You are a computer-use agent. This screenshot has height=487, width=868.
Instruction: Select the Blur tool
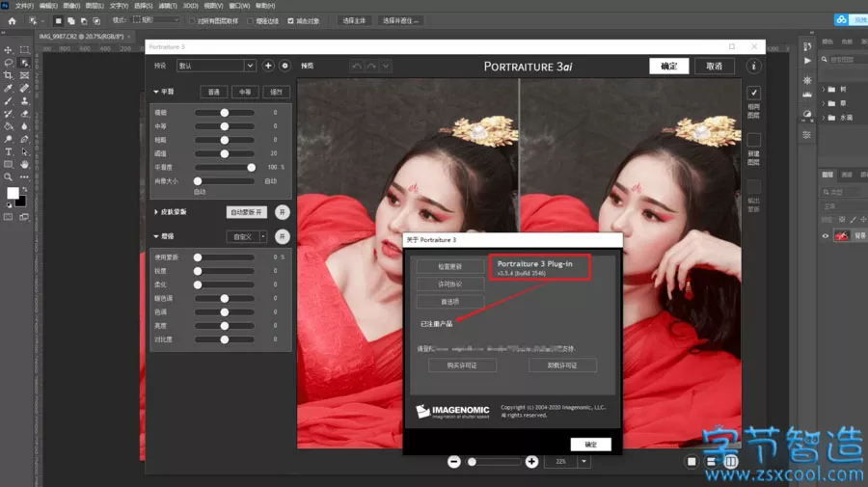24,126
